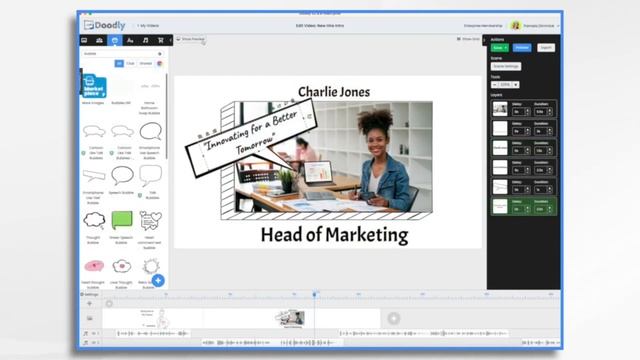Select the Charlie Jones text on canvas
640x360 pixels.
tap(334, 92)
